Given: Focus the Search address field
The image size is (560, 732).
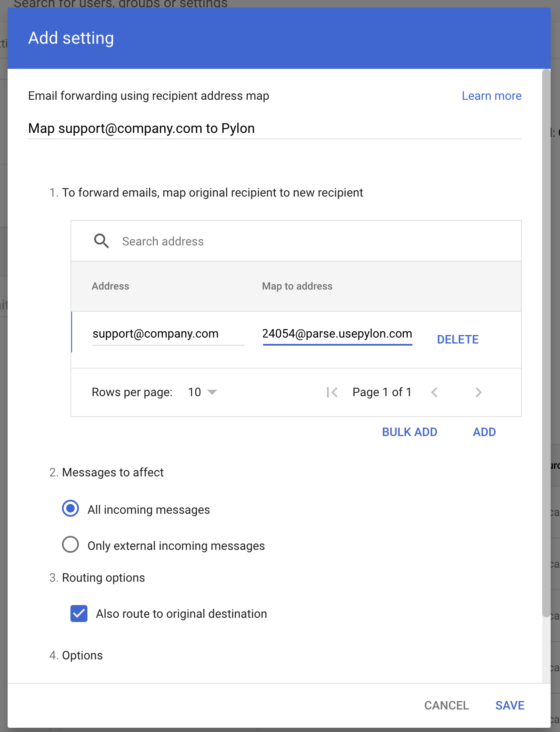Looking at the screenshot, I should (x=297, y=241).
